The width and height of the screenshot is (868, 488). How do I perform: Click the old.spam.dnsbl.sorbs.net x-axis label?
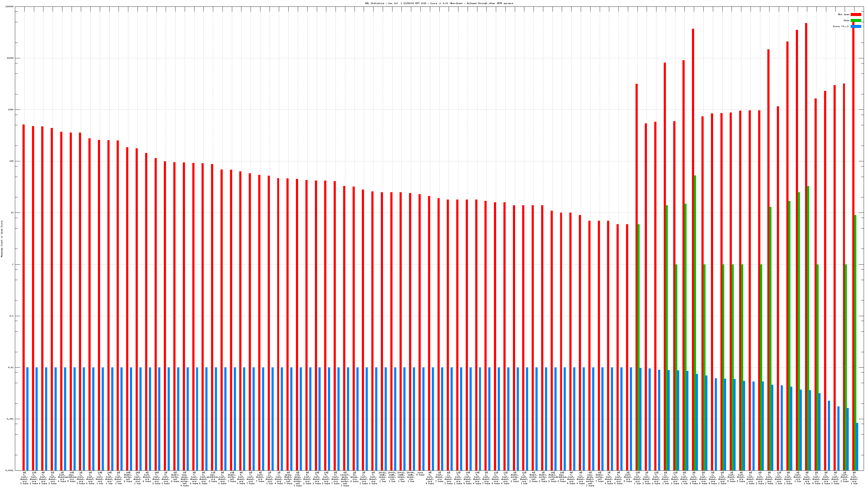click(298, 479)
